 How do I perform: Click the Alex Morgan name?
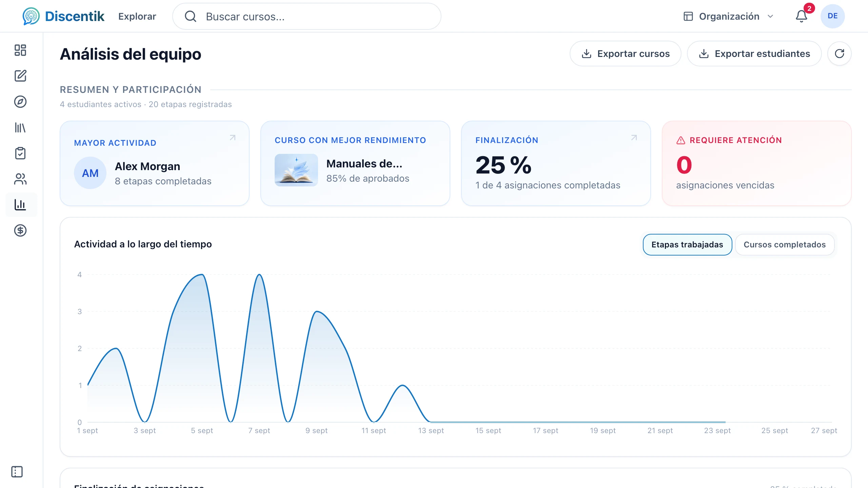pyautogui.click(x=147, y=166)
